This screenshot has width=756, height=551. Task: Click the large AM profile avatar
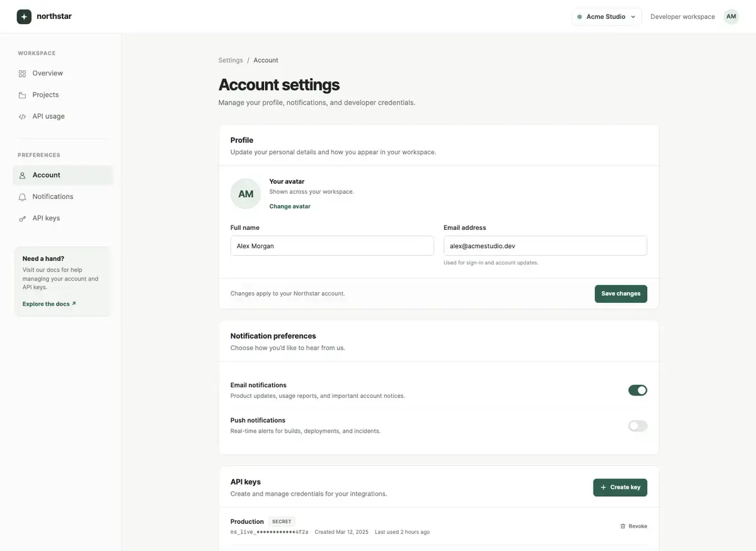coord(246,194)
